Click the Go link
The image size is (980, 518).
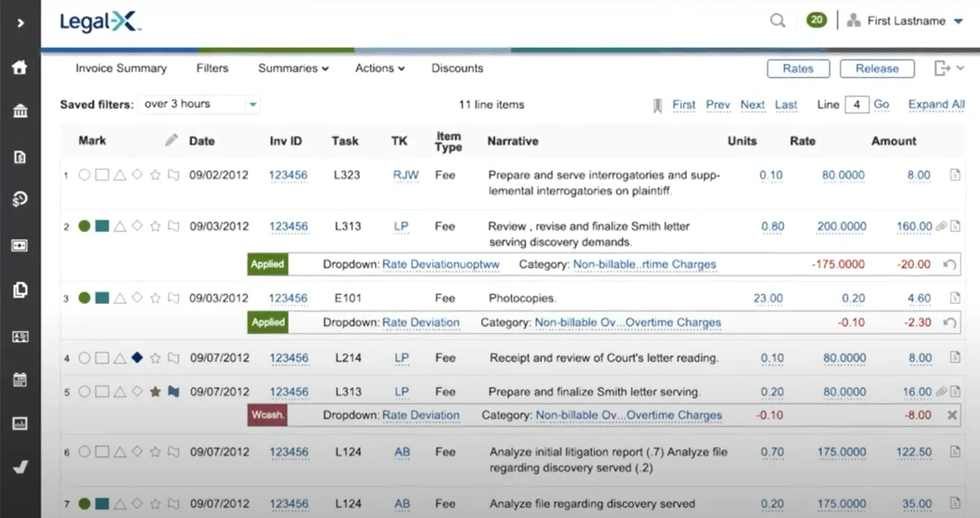click(881, 105)
